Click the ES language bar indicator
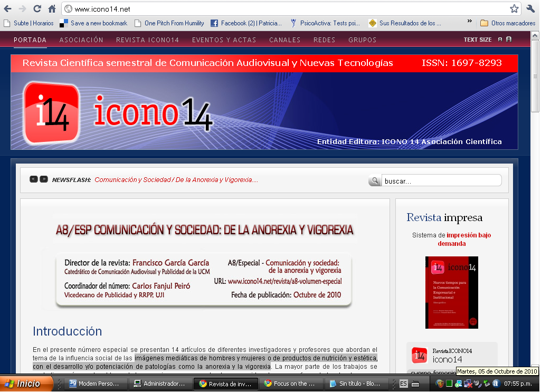The image size is (541, 392). 403,384
